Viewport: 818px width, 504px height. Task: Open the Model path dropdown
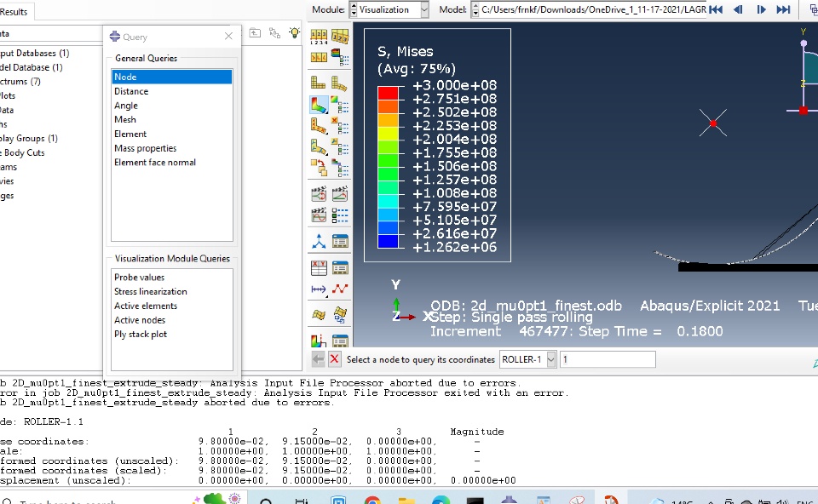click(587, 9)
